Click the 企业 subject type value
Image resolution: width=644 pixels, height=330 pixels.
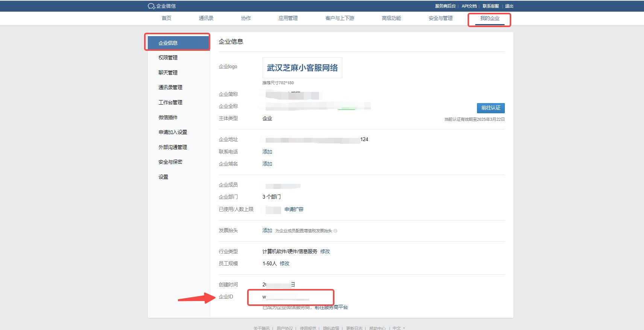pos(267,118)
